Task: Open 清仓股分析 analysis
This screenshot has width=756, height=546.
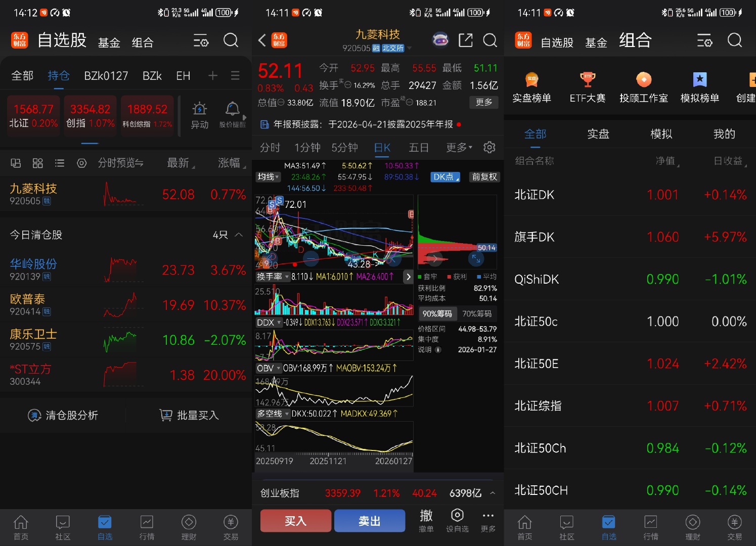Action: 63,415
